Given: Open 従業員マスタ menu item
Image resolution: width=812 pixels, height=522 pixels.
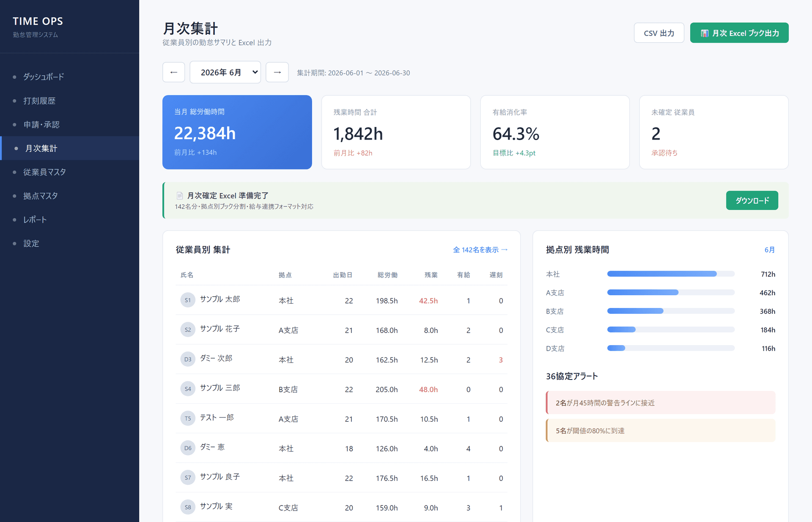Looking at the screenshot, I should click(69, 172).
